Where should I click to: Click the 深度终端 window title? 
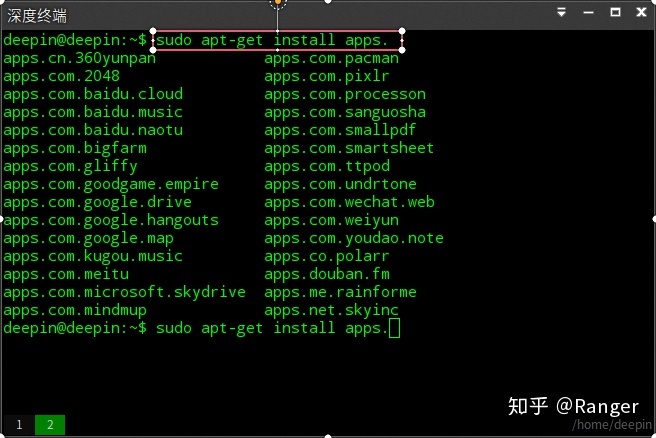tap(37, 16)
